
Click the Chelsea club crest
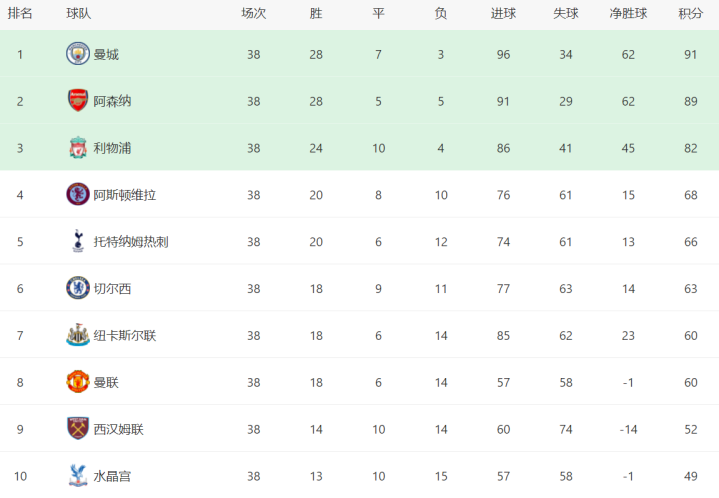(x=78, y=288)
